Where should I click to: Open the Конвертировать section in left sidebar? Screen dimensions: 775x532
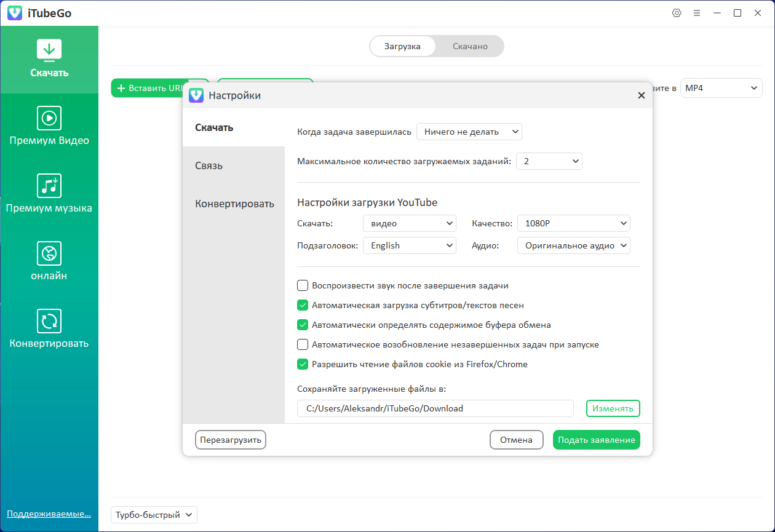pos(49,330)
